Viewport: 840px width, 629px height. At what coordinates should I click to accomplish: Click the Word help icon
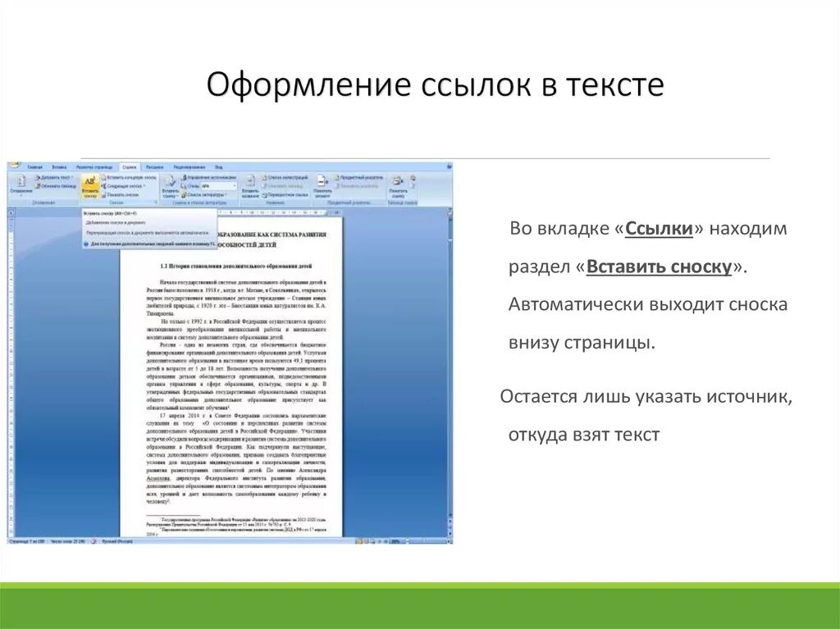click(448, 167)
